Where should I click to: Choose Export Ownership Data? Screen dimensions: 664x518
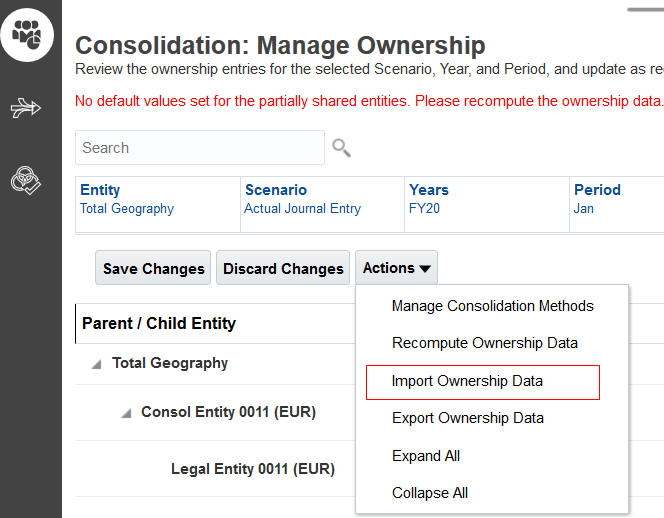click(467, 418)
